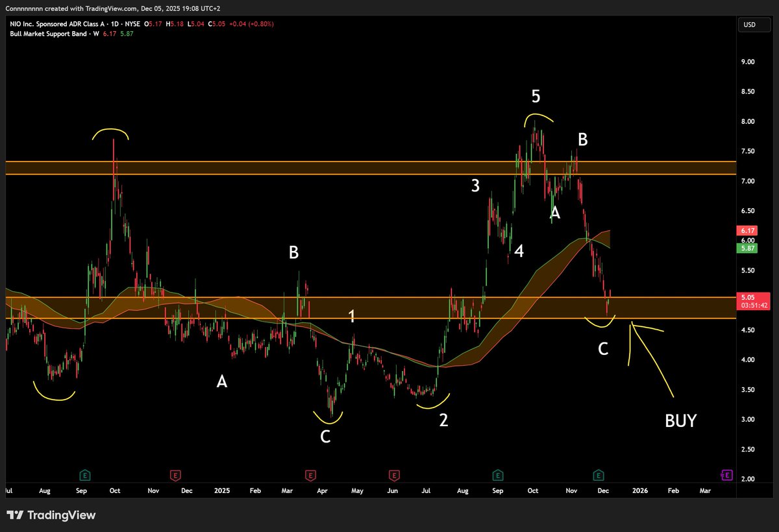
Task: Click 7.00 on the price scale
Action: tap(748, 182)
